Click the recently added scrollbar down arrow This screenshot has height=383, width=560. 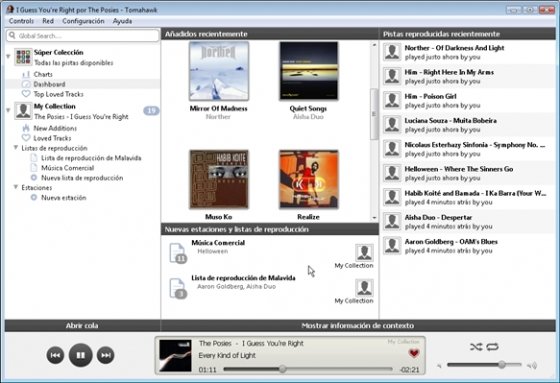tap(374, 218)
